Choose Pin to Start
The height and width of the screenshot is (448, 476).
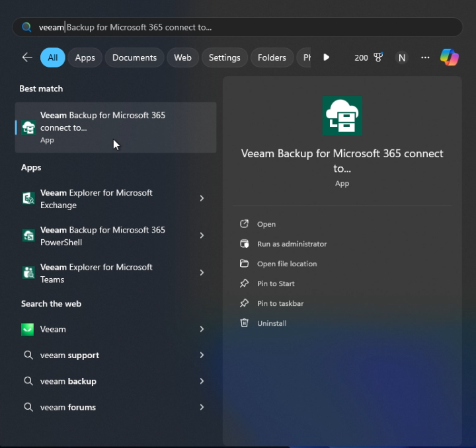click(x=276, y=283)
